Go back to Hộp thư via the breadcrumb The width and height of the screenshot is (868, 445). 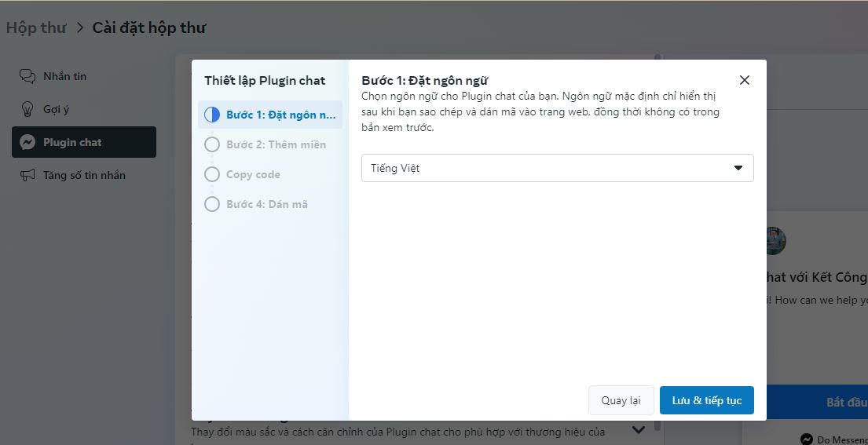click(36, 27)
